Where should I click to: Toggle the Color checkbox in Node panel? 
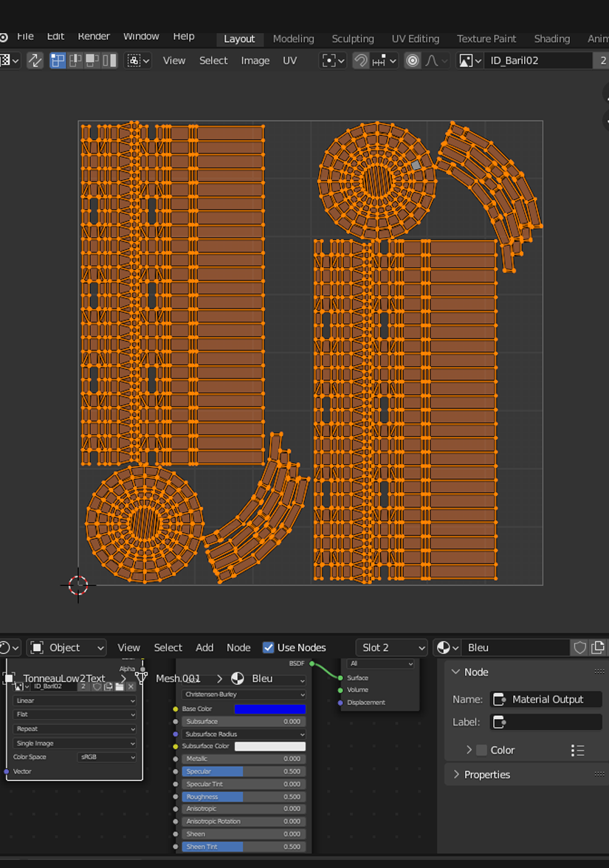pos(481,750)
